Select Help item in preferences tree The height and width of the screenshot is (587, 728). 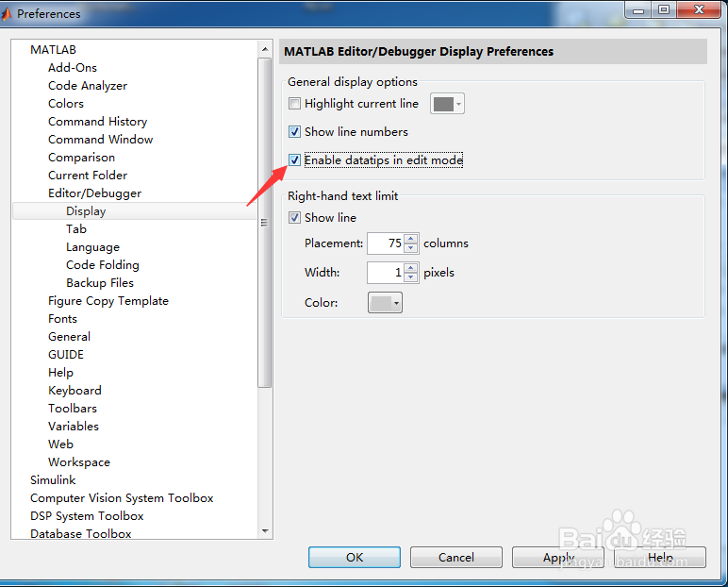pos(60,373)
